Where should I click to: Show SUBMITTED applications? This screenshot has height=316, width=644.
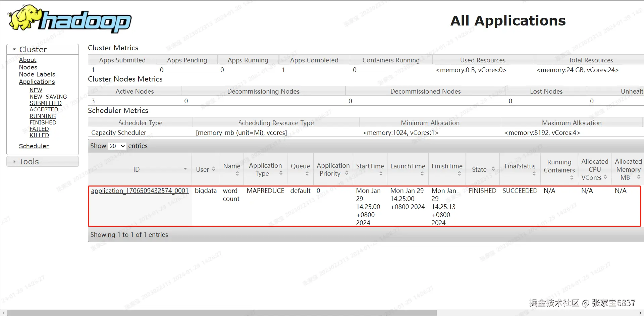[46, 103]
